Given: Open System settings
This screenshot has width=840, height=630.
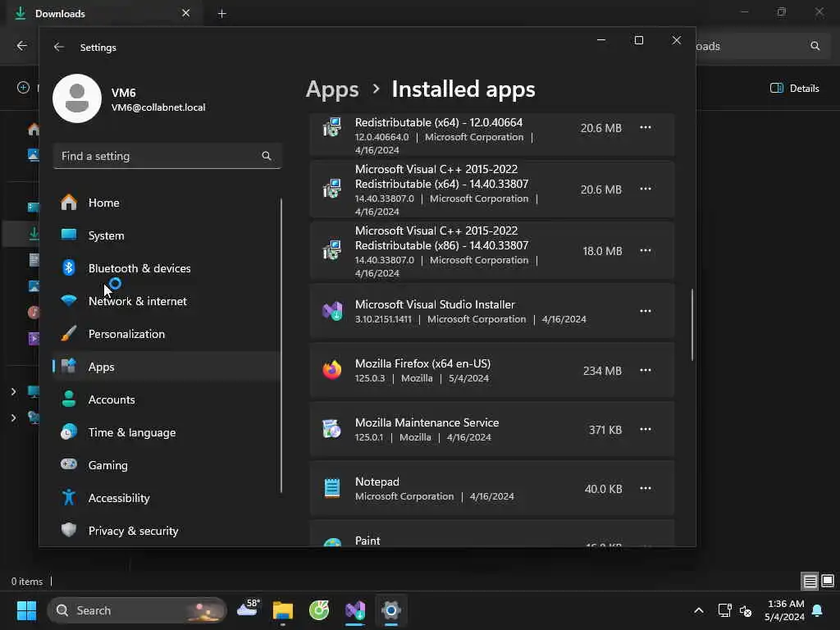Looking at the screenshot, I should pos(167,235).
